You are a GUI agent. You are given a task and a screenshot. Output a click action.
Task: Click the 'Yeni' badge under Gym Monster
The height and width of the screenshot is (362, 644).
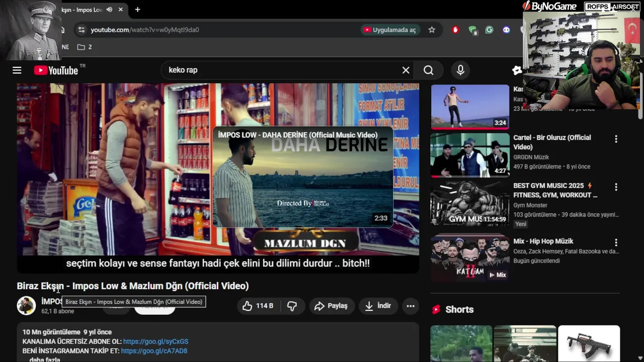[521, 224]
